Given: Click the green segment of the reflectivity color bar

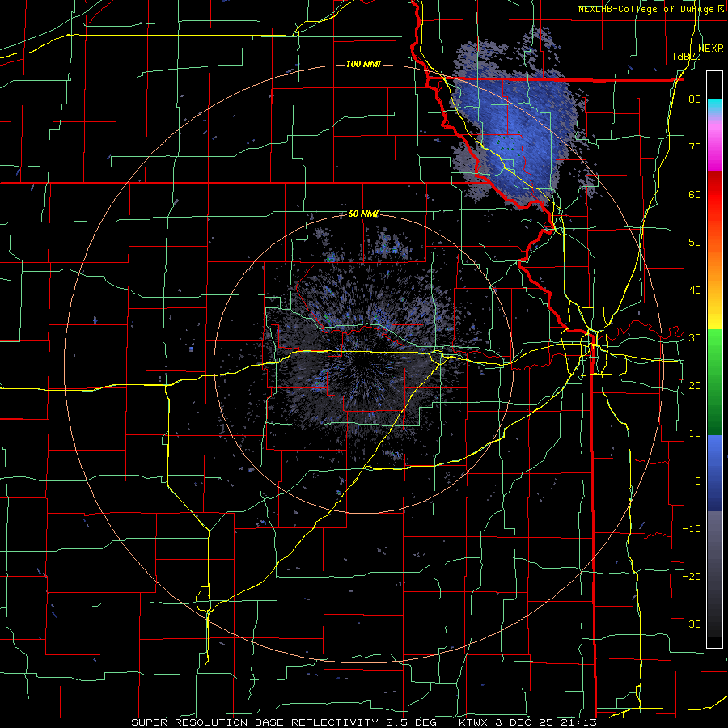Looking at the screenshot, I should [x=714, y=382].
